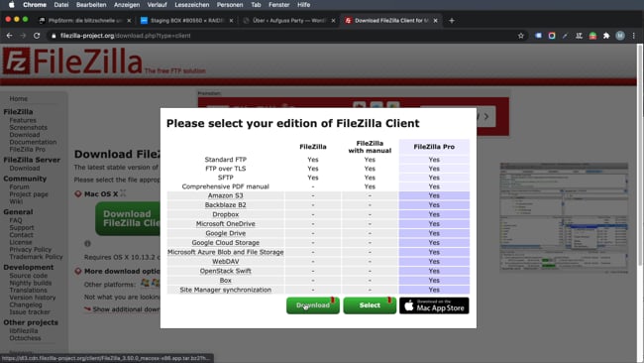The height and width of the screenshot is (363, 644).
Task: Go to Home in the sidebar
Action: pos(19,98)
